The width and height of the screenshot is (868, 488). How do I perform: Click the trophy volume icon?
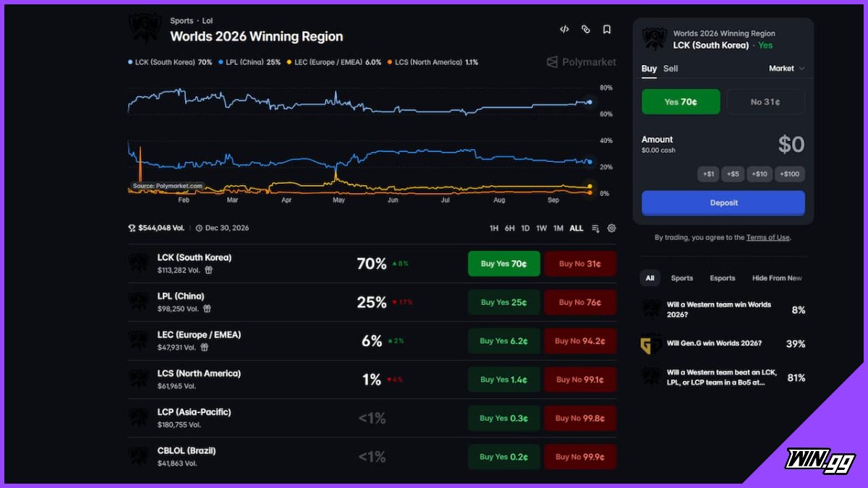tap(132, 228)
